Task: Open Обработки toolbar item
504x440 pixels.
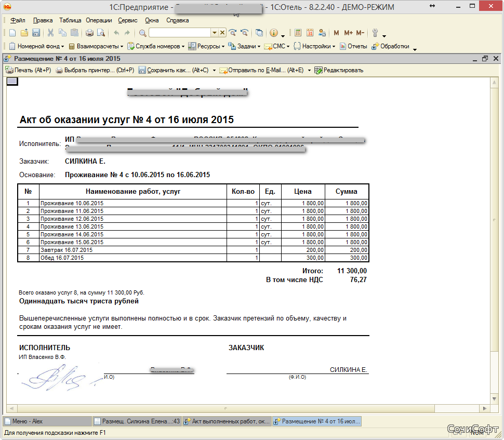Action: [x=390, y=46]
